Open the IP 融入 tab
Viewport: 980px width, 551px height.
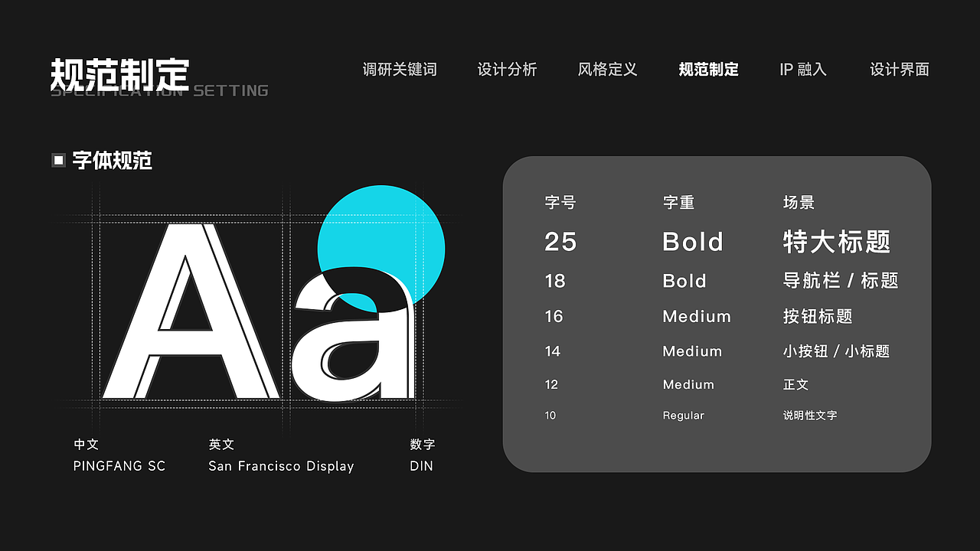click(x=803, y=70)
